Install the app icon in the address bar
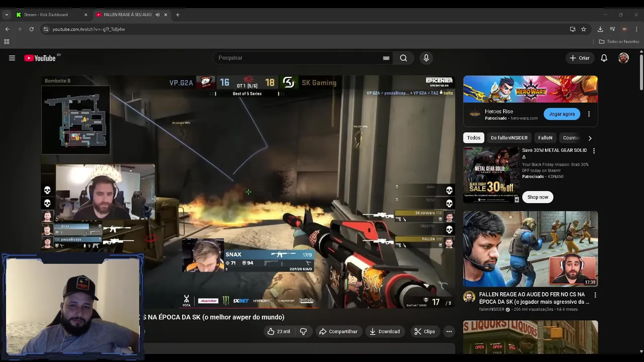The image size is (644, 362). 573,29
